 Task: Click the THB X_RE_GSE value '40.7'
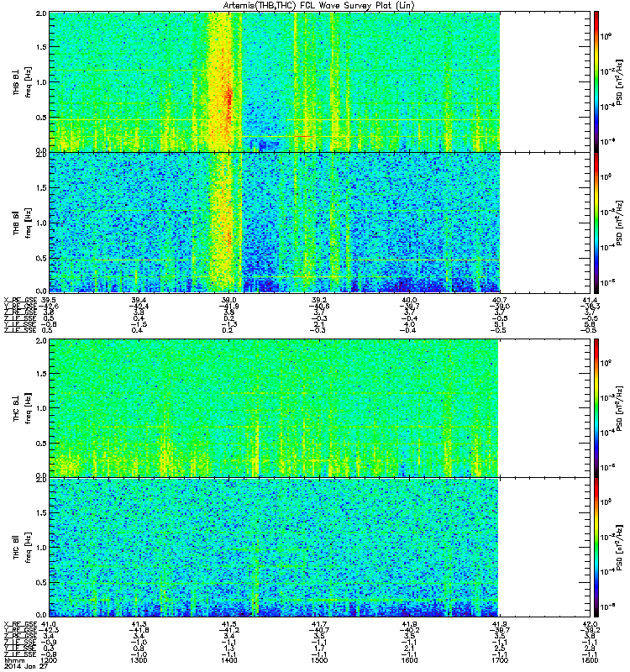500,300
